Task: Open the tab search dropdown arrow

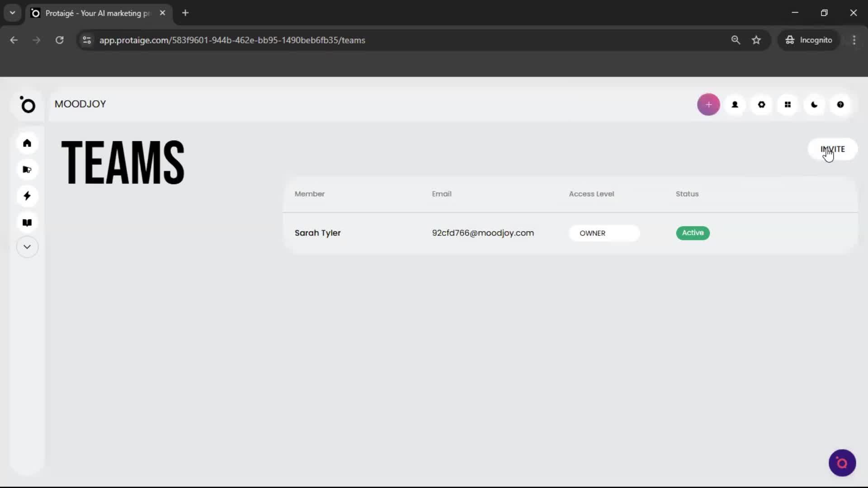Action: 12,13
